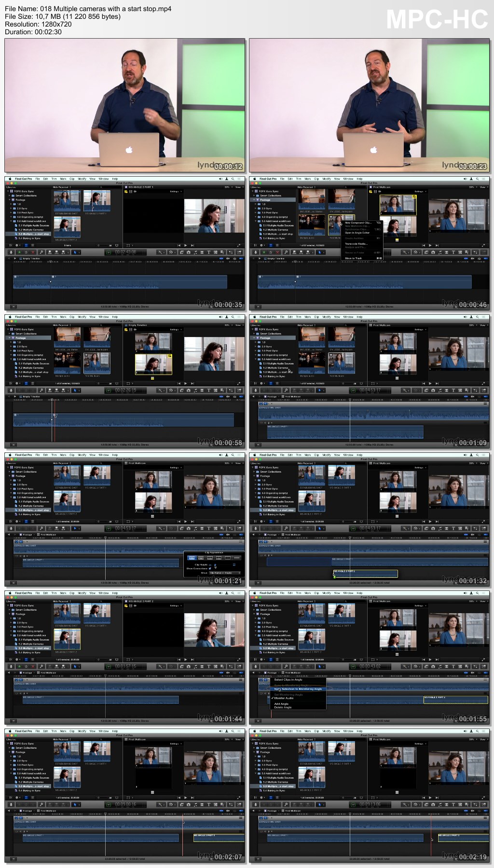Open 'Hide Rejected' filter dropdown in 00:00:46 frame

pyautogui.click(x=306, y=187)
